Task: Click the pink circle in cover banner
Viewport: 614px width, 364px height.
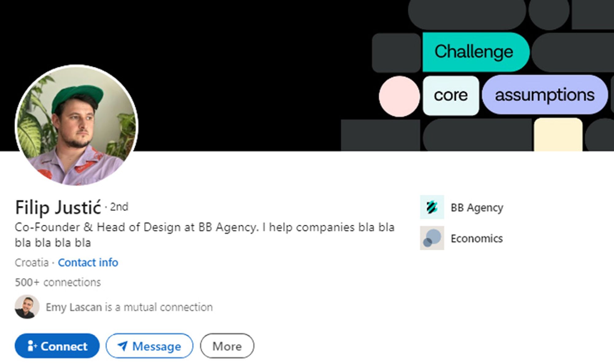Action: tap(399, 96)
